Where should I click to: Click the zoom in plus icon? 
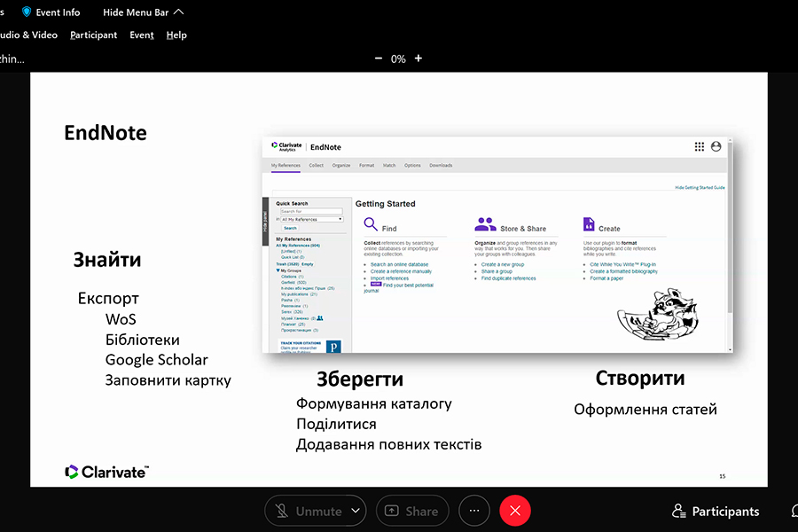(x=419, y=59)
